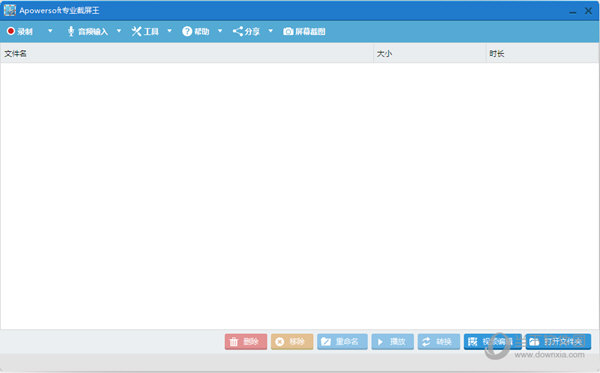Viewport: 600px width, 373px height.
Task: Open the 帮助 help menu label
Action: tap(202, 31)
